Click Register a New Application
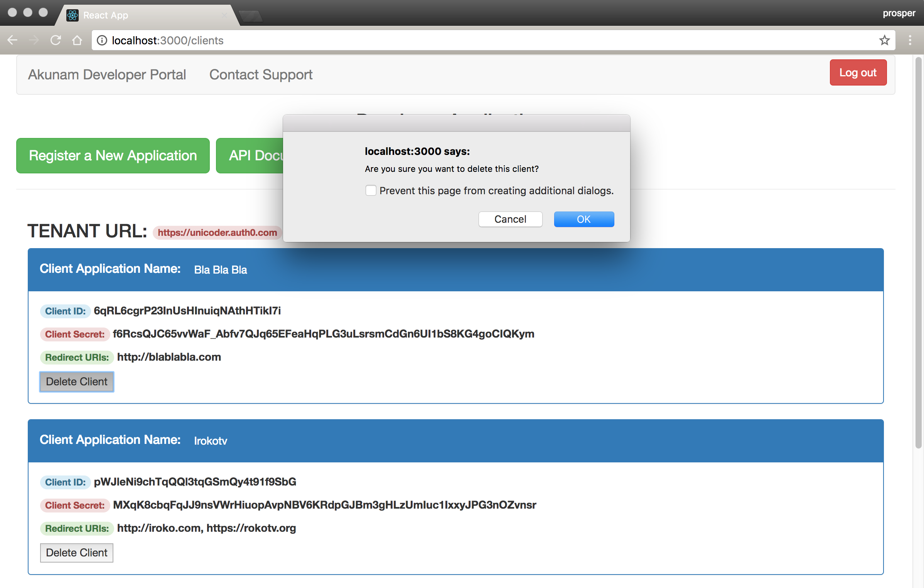This screenshot has width=924, height=588. 113,156
